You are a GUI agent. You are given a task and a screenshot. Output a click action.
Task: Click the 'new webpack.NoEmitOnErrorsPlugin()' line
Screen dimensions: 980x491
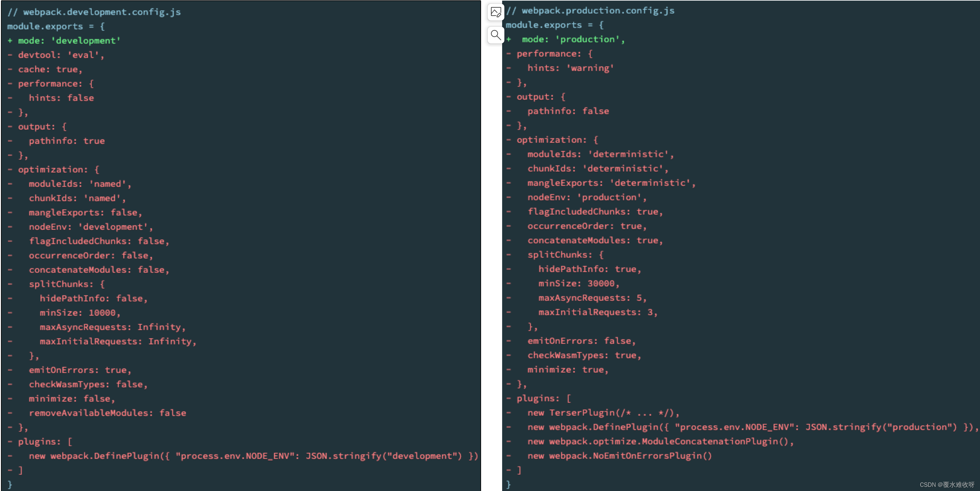[619, 456]
